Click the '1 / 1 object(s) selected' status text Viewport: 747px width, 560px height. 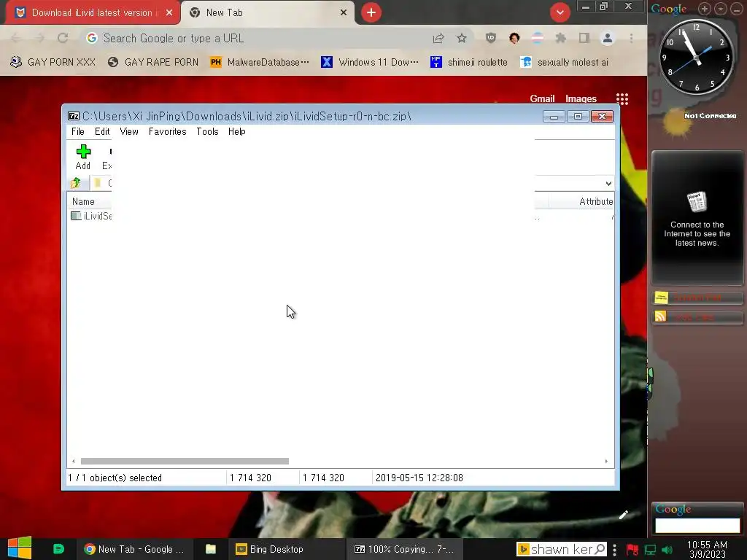(115, 478)
